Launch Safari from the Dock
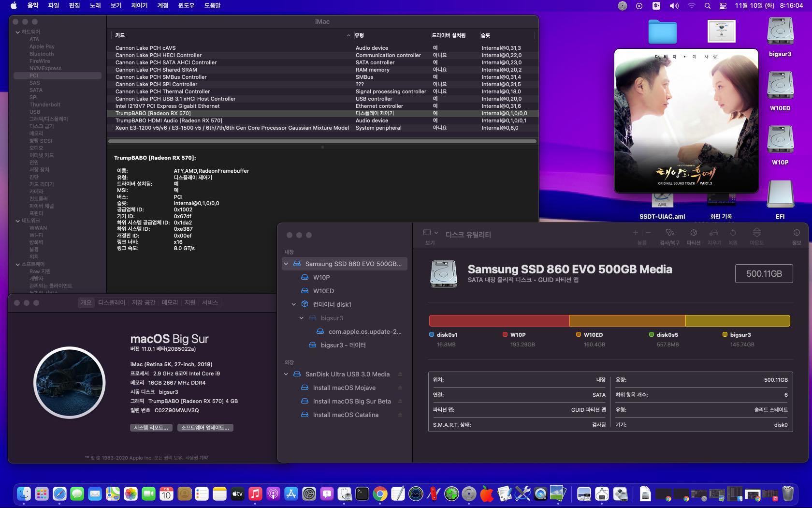The height and width of the screenshot is (508, 812). pos(59,493)
